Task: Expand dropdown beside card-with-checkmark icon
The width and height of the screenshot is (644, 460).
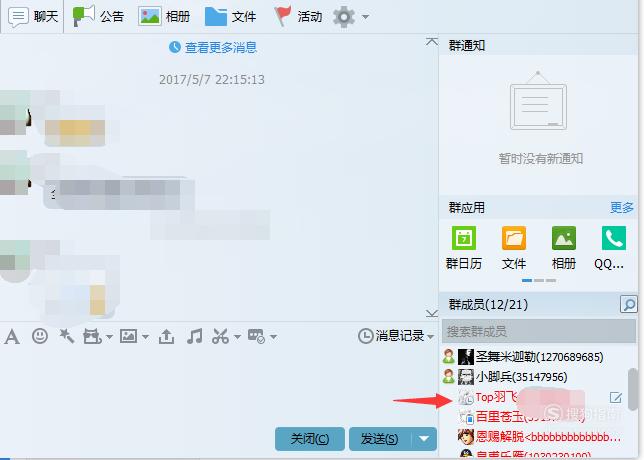Action: tap(273, 337)
